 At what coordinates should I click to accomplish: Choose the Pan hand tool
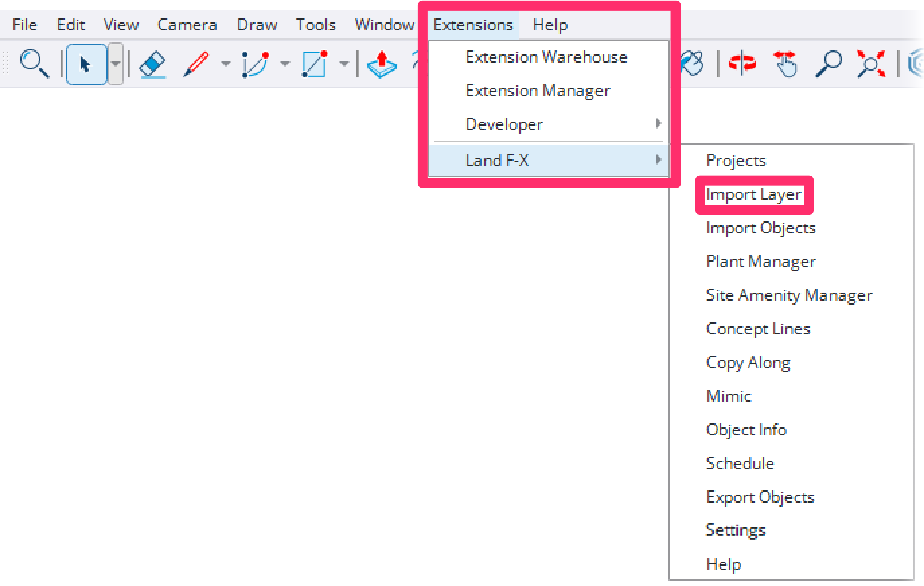[x=785, y=65]
